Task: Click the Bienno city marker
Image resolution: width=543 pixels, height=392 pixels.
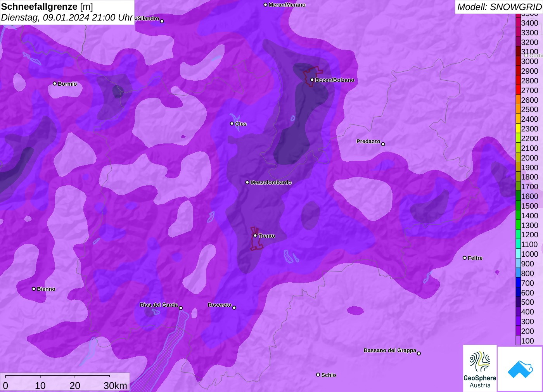Action: pos(34,289)
